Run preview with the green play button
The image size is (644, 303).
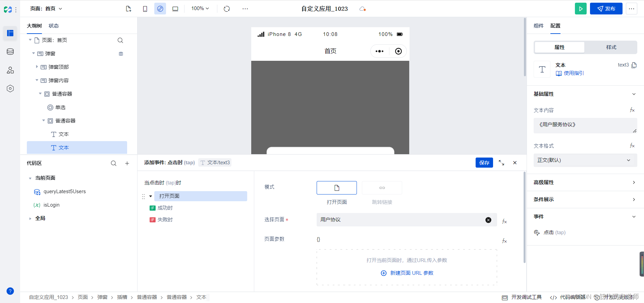(581, 9)
